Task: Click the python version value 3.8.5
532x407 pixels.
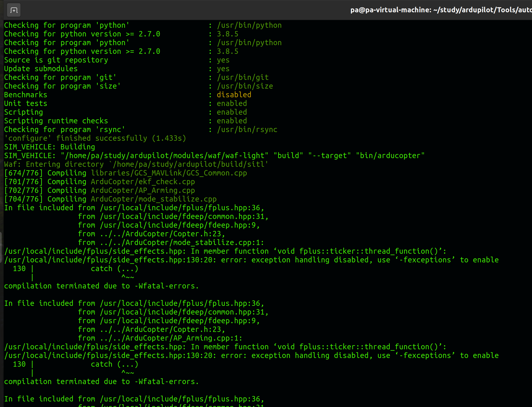Action: (227, 34)
